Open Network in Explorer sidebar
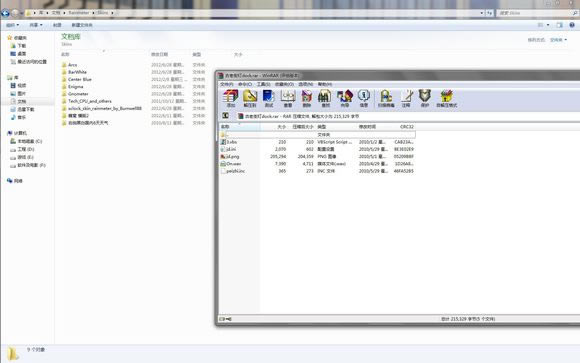The height and width of the screenshot is (363, 580). click(x=15, y=181)
